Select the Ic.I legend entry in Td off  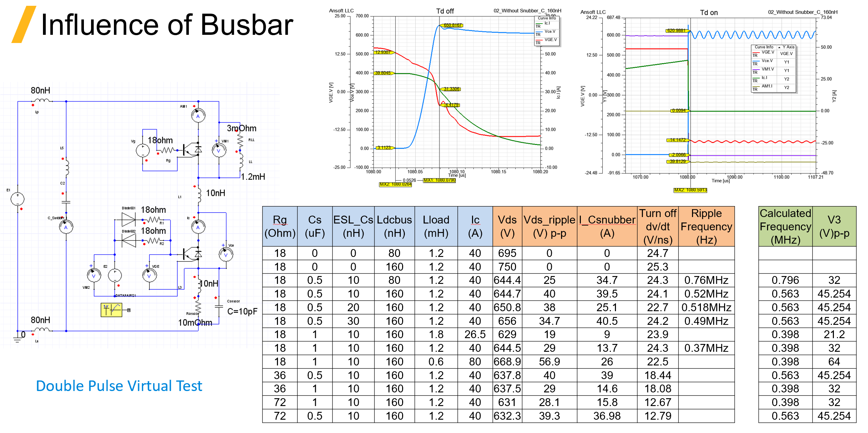(x=547, y=24)
